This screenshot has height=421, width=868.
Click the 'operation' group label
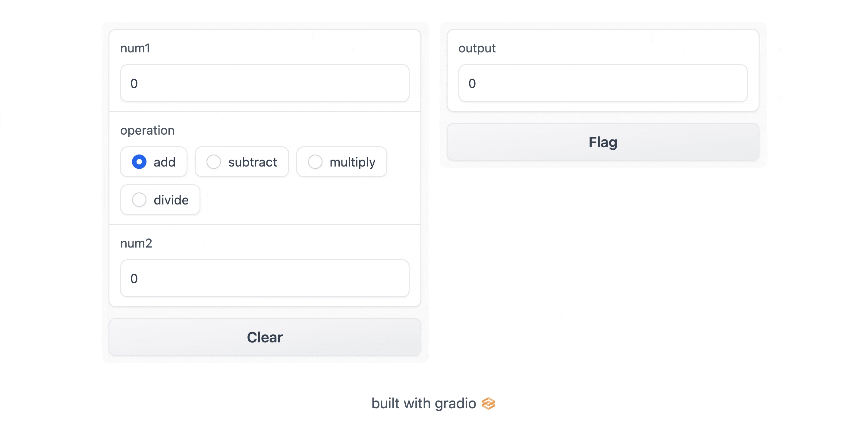pos(147,130)
